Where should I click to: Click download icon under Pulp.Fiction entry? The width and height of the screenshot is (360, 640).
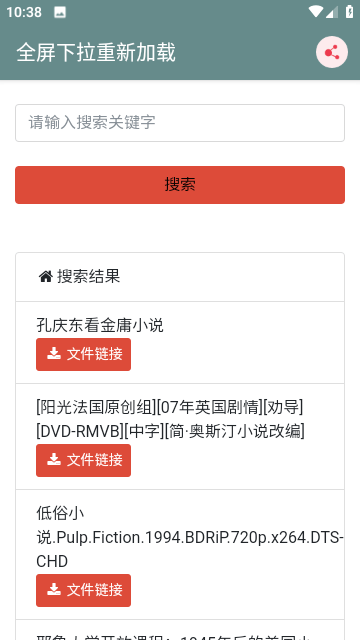[54, 590]
